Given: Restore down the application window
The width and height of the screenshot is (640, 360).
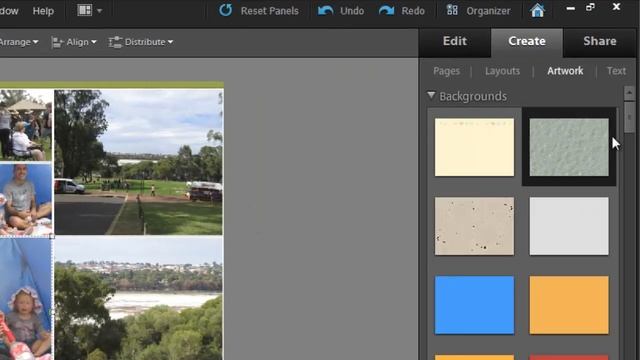Looking at the screenshot, I should pos(590,7).
